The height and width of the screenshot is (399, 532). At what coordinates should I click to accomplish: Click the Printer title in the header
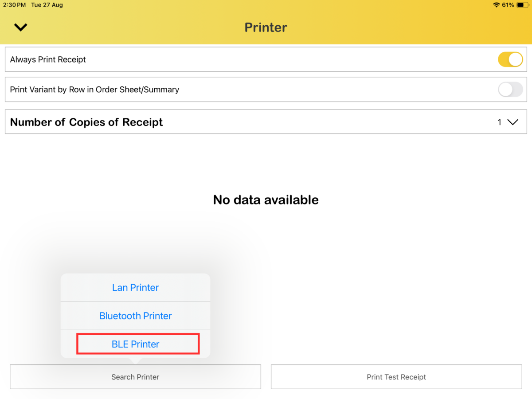(266, 27)
